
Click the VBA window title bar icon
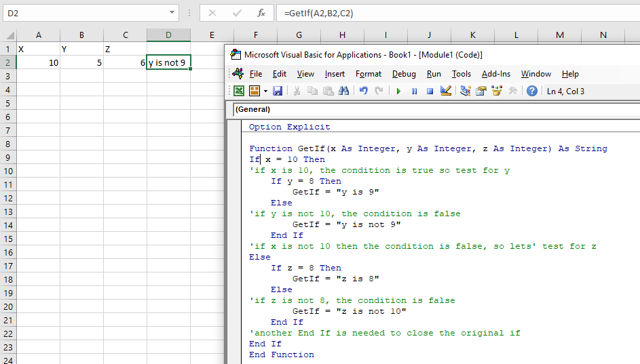pos(236,54)
